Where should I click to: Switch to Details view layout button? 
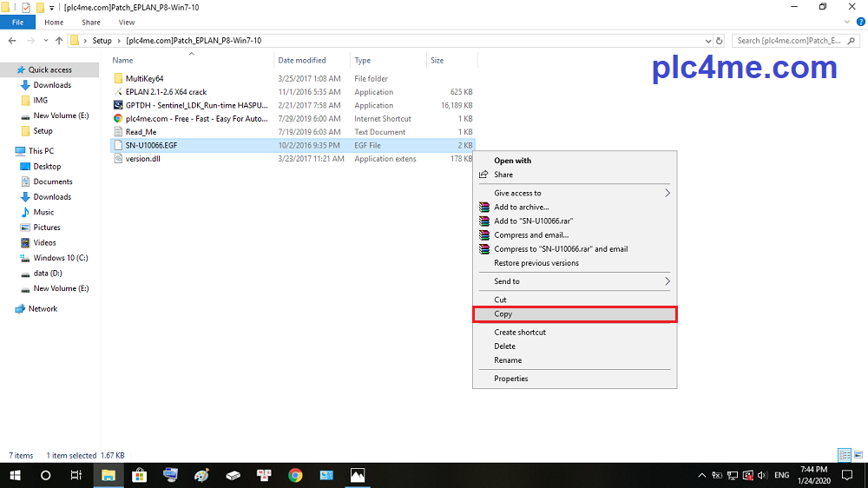point(842,455)
